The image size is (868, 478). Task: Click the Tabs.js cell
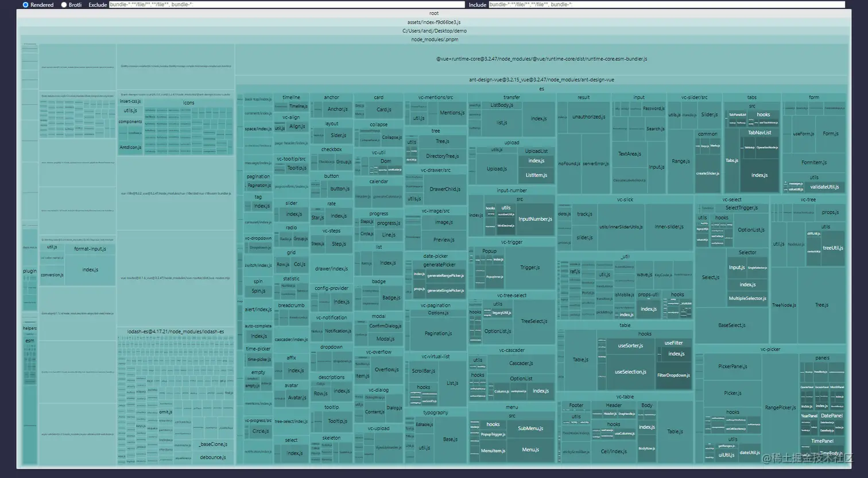click(x=731, y=161)
